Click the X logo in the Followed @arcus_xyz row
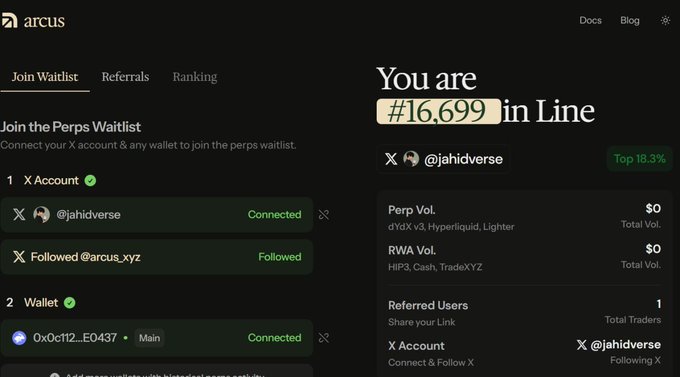The width and height of the screenshot is (680, 377). 19,257
